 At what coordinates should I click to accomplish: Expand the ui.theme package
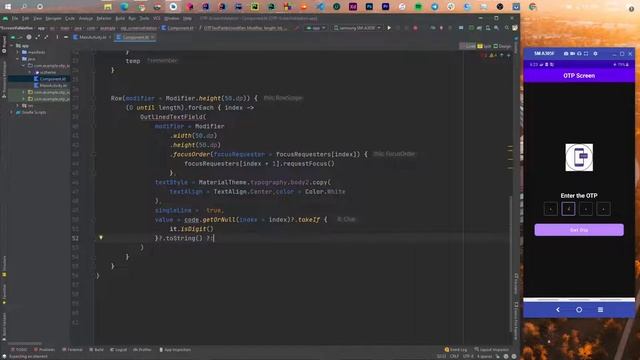[x=29, y=72]
